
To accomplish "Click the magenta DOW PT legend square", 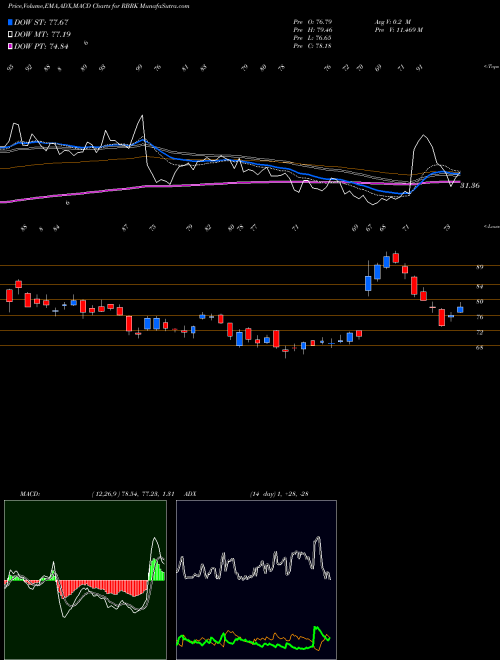I will coord(10,46).
